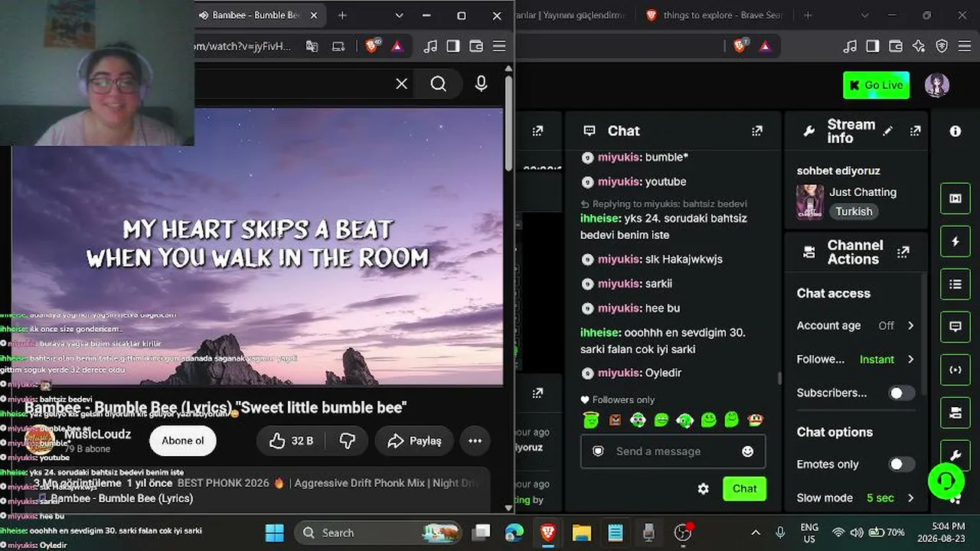Screen dimensions: 980x551
Task: Click the Turkish language tag
Action: point(854,211)
